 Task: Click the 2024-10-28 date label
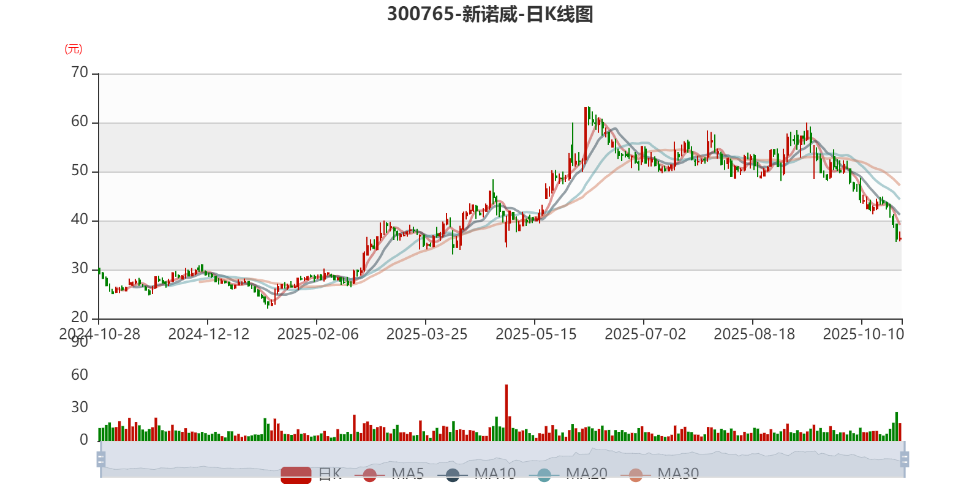click(x=99, y=334)
